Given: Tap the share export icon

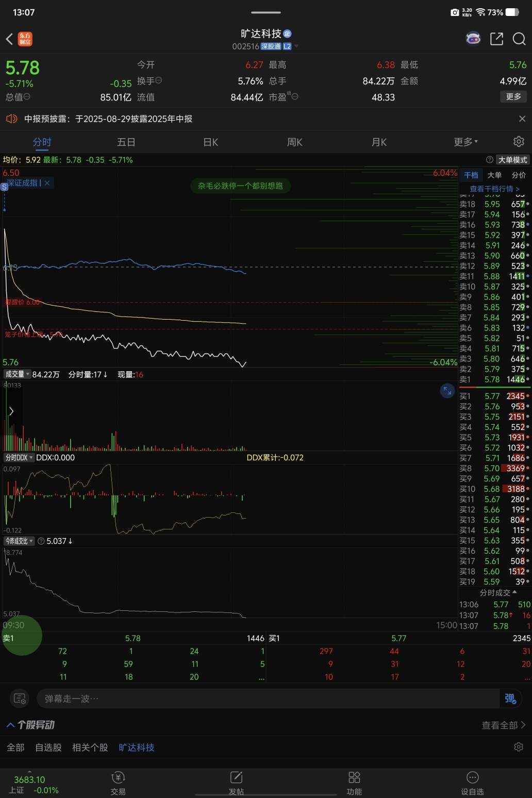Looking at the screenshot, I should [x=496, y=39].
